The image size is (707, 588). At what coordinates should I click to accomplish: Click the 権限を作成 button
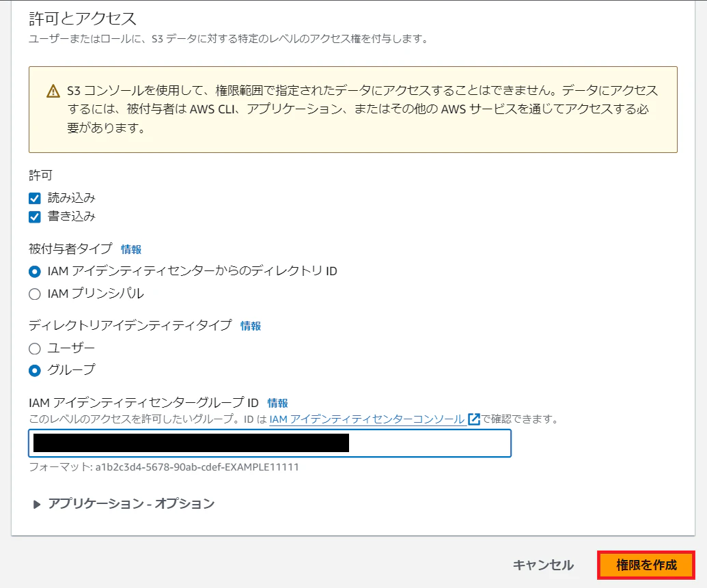pyautogui.click(x=646, y=565)
